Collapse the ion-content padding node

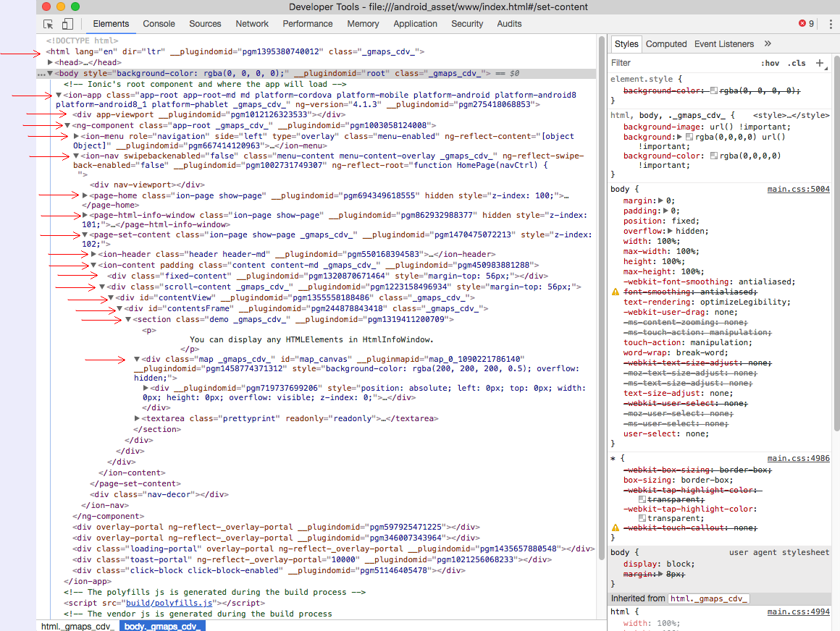pos(93,265)
